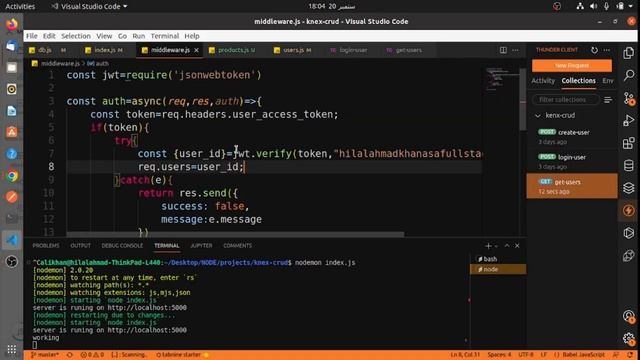Image resolution: width=640 pixels, height=360 pixels.
Task: Click the editor horizontal scrollbar
Action: click(236, 235)
